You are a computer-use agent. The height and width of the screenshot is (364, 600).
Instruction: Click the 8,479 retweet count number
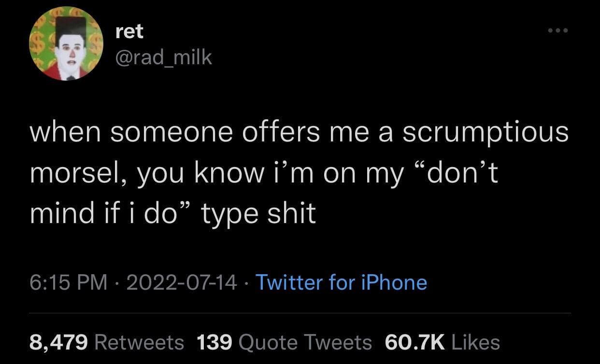(x=59, y=342)
